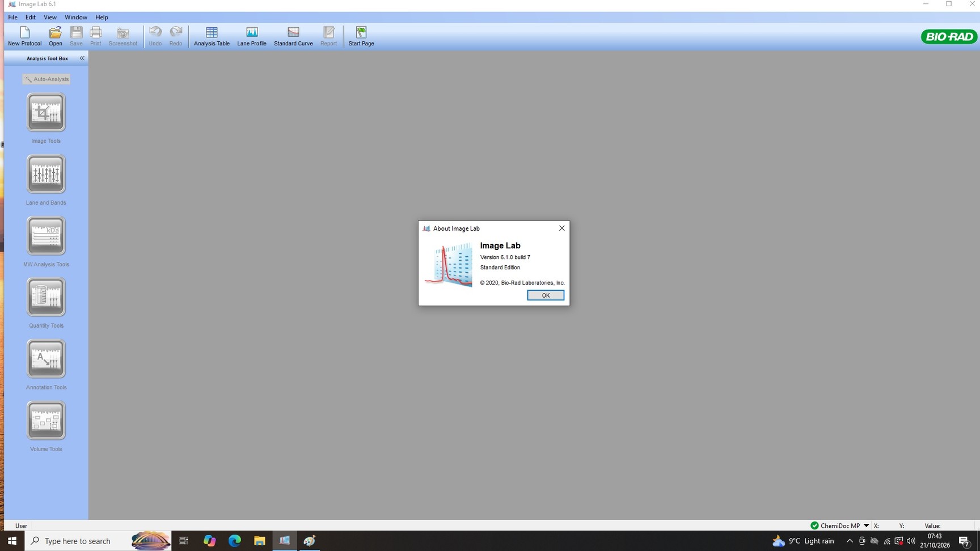Screen dimensions: 980x551
Task: Open the Help menu
Action: 102,18
